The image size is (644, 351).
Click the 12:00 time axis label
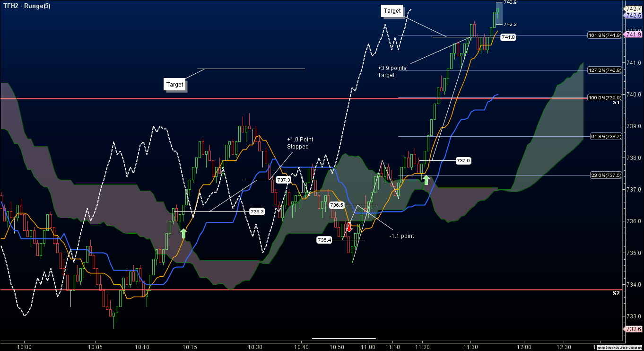point(524,347)
